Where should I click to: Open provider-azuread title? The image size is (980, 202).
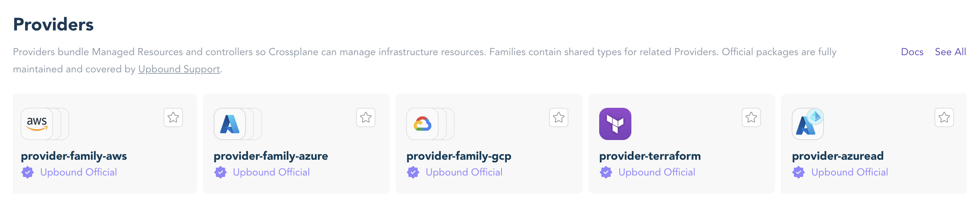pos(838,156)
